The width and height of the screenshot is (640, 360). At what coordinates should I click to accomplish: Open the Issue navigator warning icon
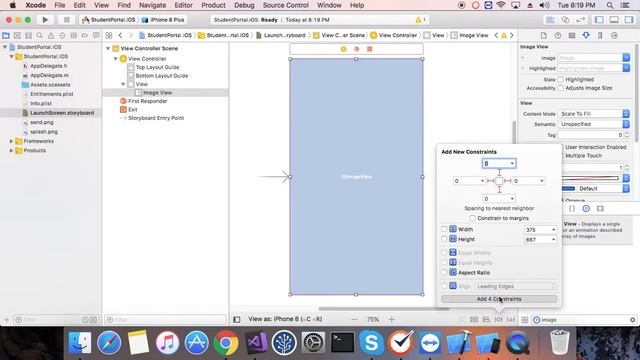click(x=51, y=36)
